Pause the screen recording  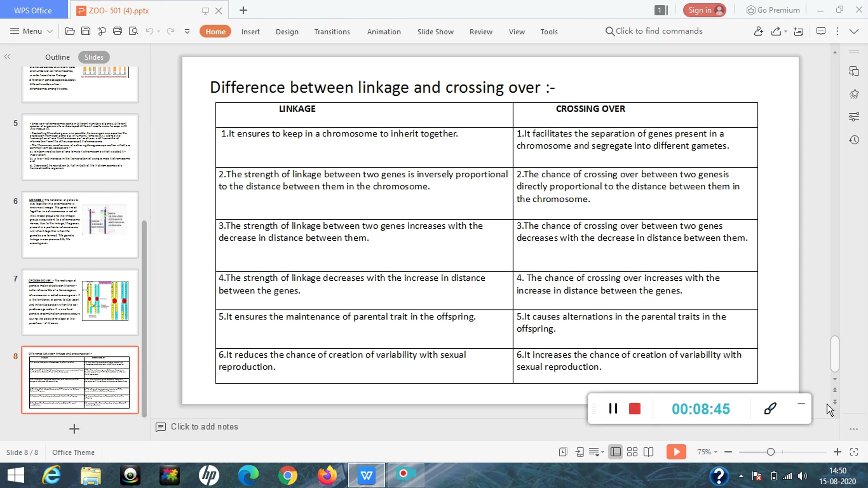pyautogui.click(x=613, y=409)
